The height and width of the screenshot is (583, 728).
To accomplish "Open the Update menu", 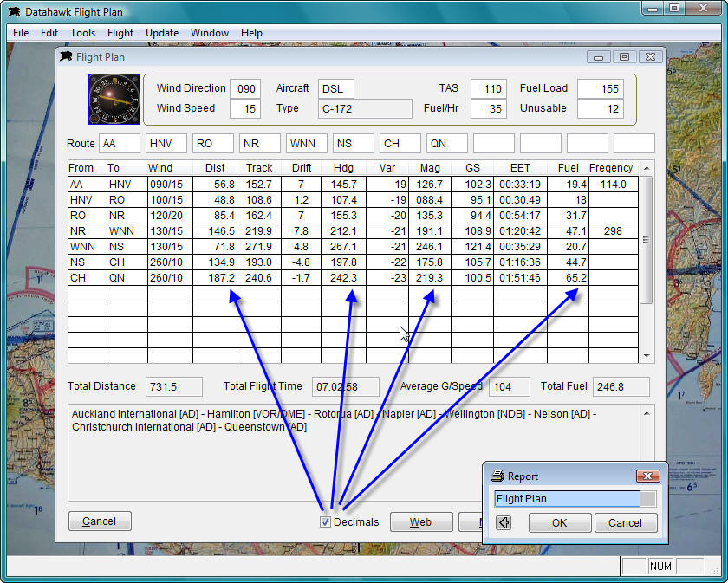I will pyautogui.click(x=162, y=33).
